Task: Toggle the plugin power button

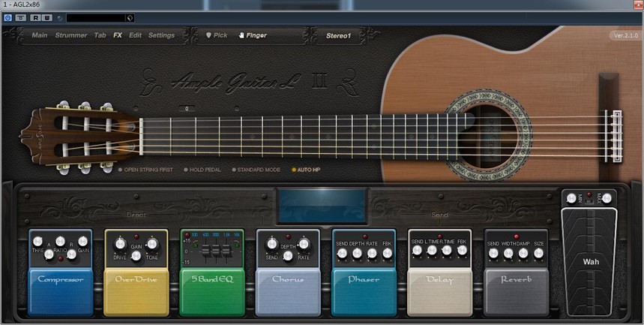Action: [x=7, y=18]
